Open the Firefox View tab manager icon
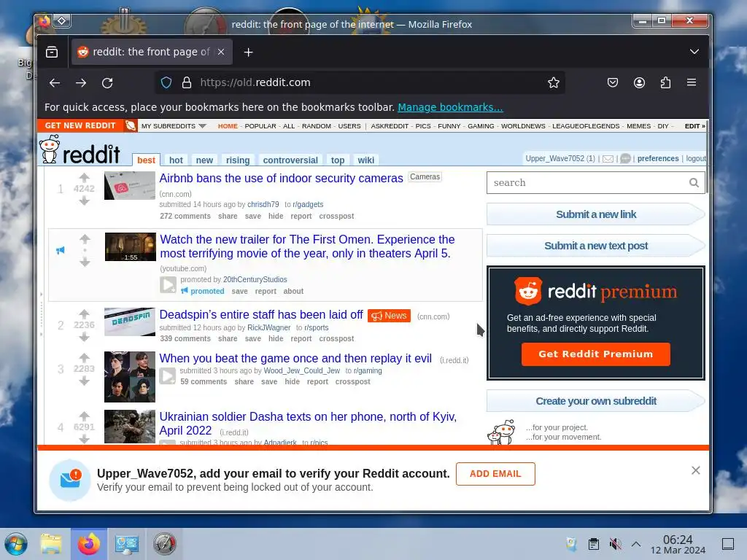This screenshot has width=747, height=560. (52, 52)
